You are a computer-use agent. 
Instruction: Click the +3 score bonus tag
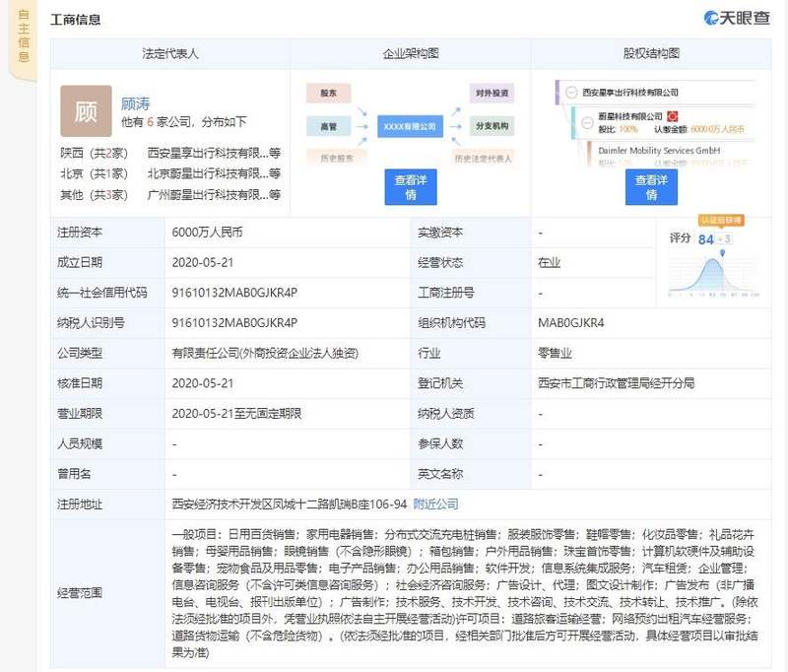point(724,239)
